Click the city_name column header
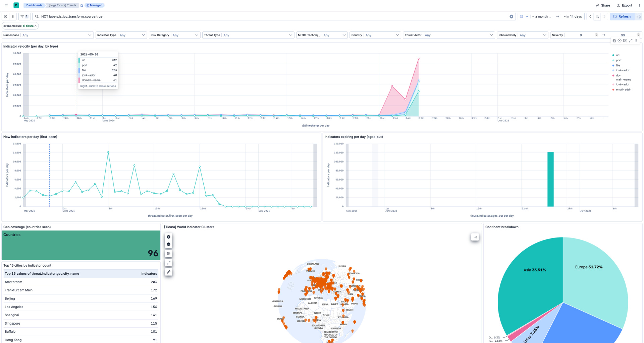The image size is (644, 343). pyautogui.click(x=42, y=274)
